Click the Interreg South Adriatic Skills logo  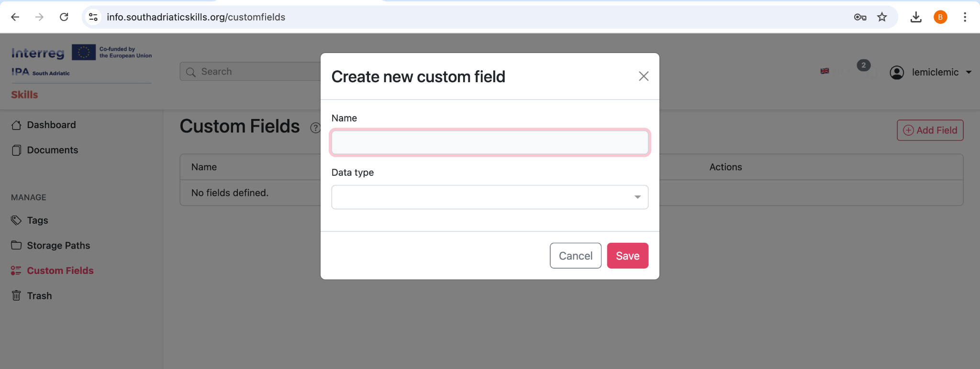(81, 72)
